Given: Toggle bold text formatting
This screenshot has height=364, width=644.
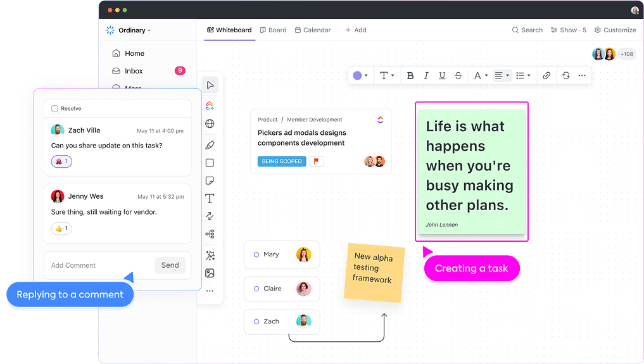Looking at the screenshot, I should tap(410, 75).
